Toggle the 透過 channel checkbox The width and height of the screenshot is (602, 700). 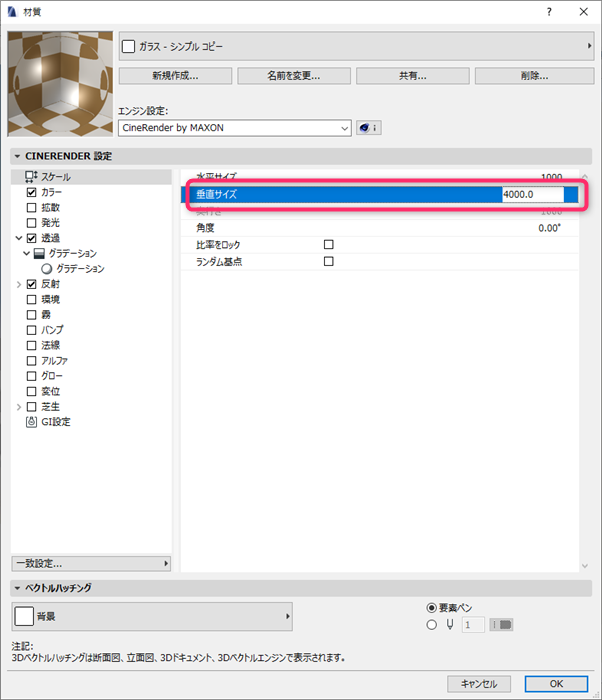pyautogui.click(x=31, y=238)
